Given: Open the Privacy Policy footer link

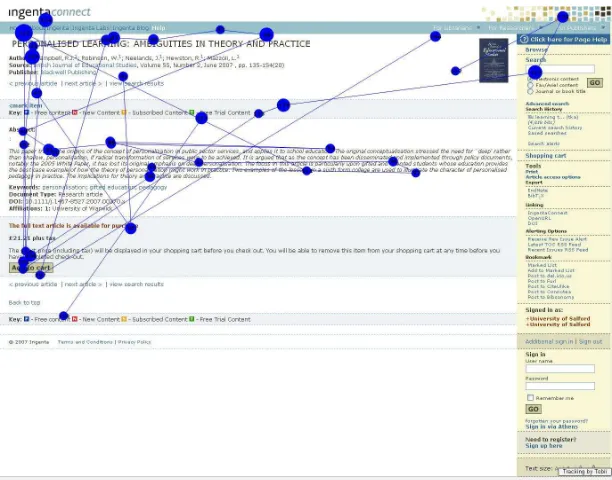Looking at the screenshot, I should point(134,342).
